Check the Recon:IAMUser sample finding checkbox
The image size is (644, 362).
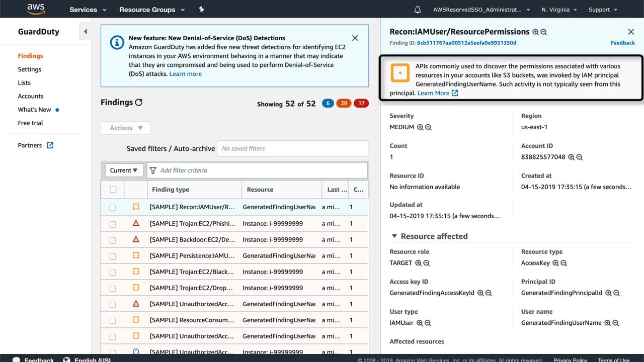113,207
